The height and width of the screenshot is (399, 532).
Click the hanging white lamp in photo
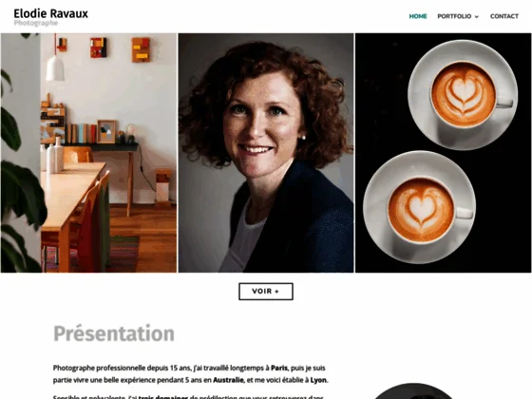coord(55,67)
